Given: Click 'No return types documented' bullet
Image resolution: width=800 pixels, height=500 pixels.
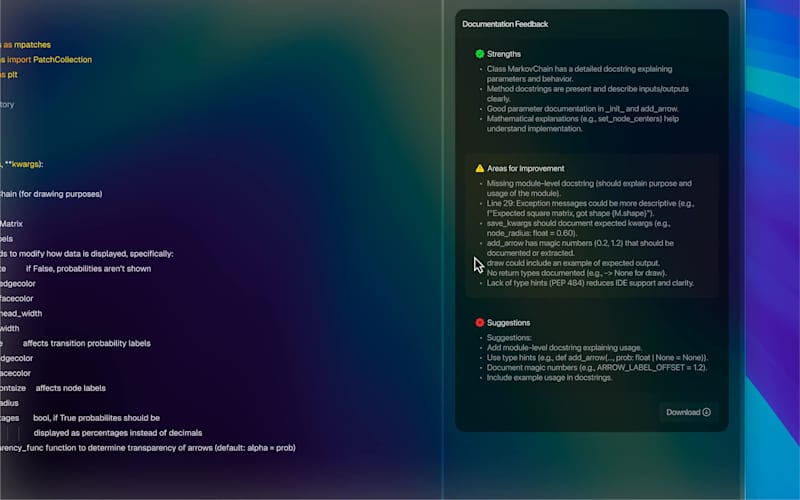Looking at the screenshot, I should coord(577,273).
